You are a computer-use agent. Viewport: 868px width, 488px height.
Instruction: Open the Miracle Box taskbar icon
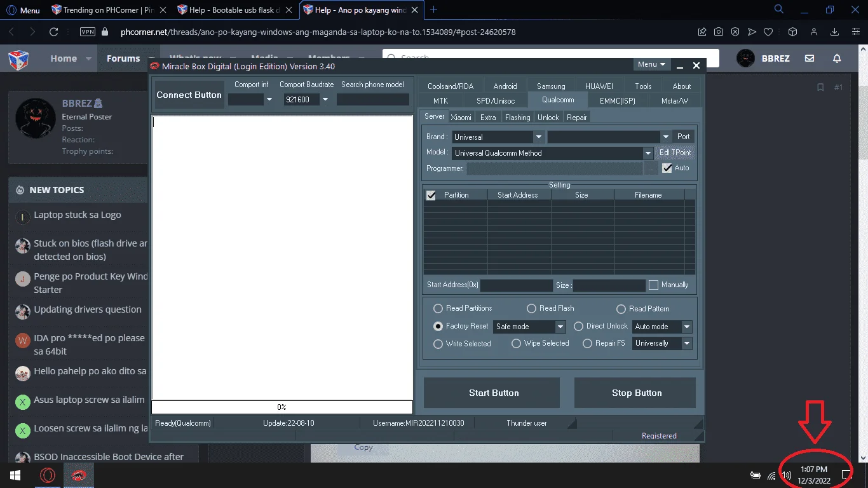[x=79, y=475]
